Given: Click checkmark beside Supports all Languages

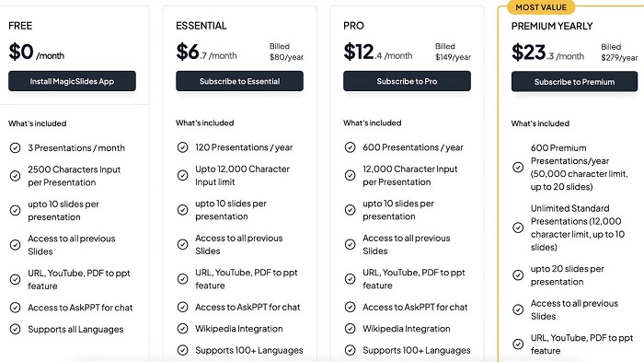Looking at the screenshot, I should (x=16, y=329).
